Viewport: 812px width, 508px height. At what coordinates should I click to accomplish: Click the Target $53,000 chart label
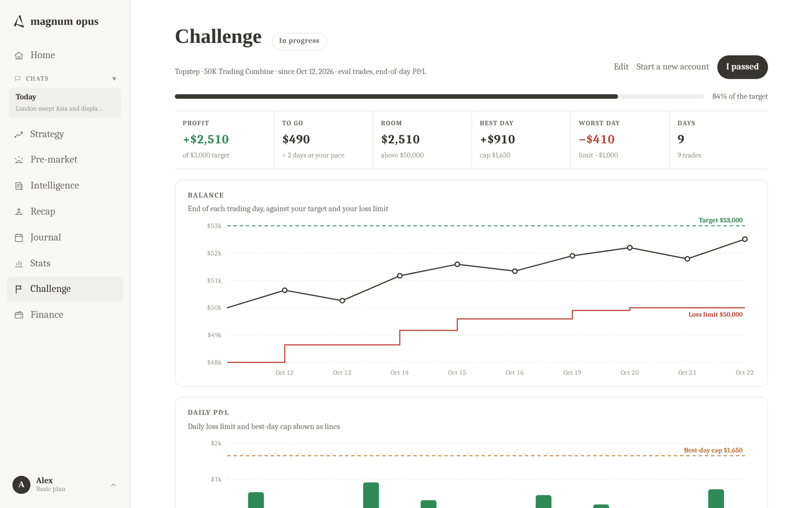pos(721,221)
